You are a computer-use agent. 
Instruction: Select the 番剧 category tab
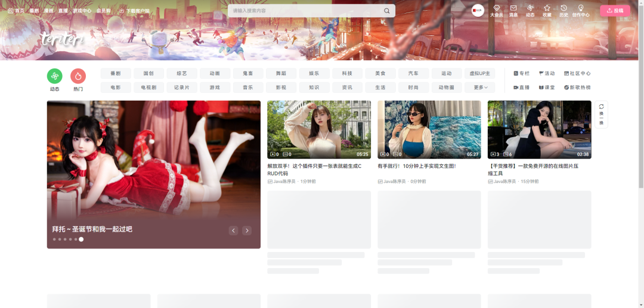pos(116,74)
